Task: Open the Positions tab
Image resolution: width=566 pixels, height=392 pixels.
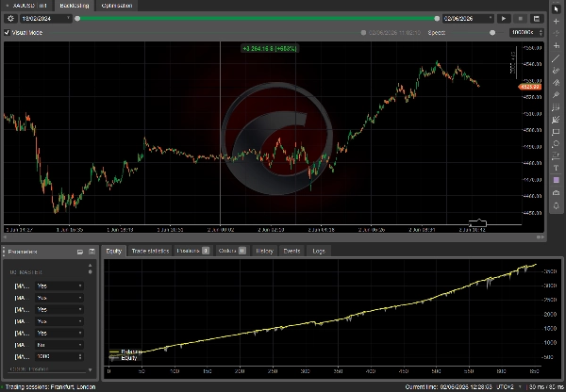Action: (x=192, y=251)
